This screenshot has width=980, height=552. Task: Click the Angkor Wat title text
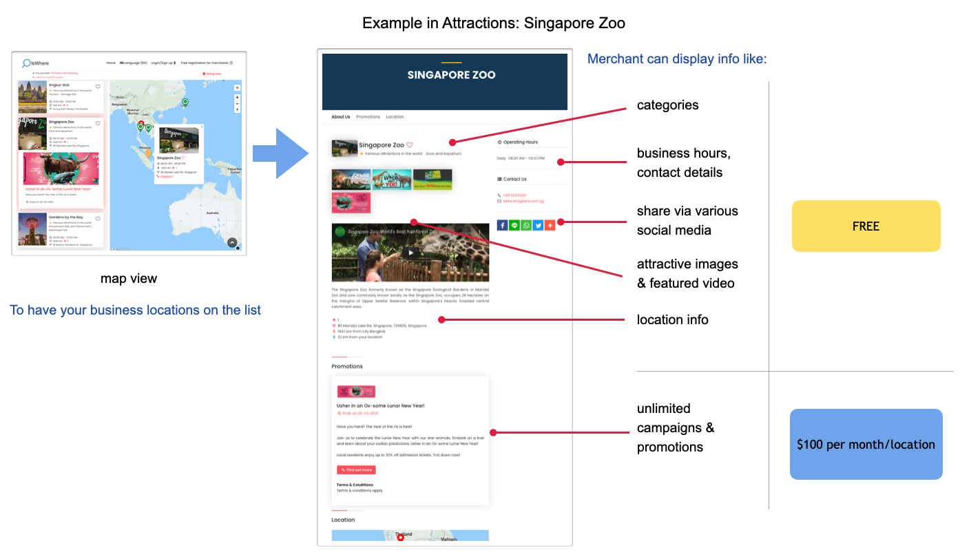[x=59, y=85]
